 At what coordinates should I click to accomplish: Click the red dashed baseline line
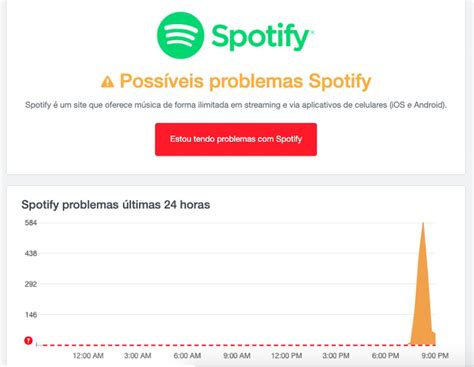click(x=222, y=345)
